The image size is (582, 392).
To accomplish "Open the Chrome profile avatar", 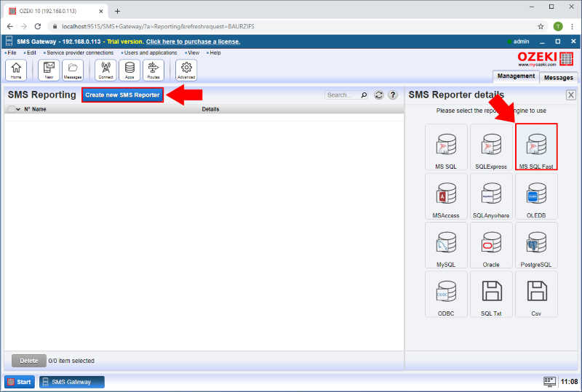I will 558,26.
